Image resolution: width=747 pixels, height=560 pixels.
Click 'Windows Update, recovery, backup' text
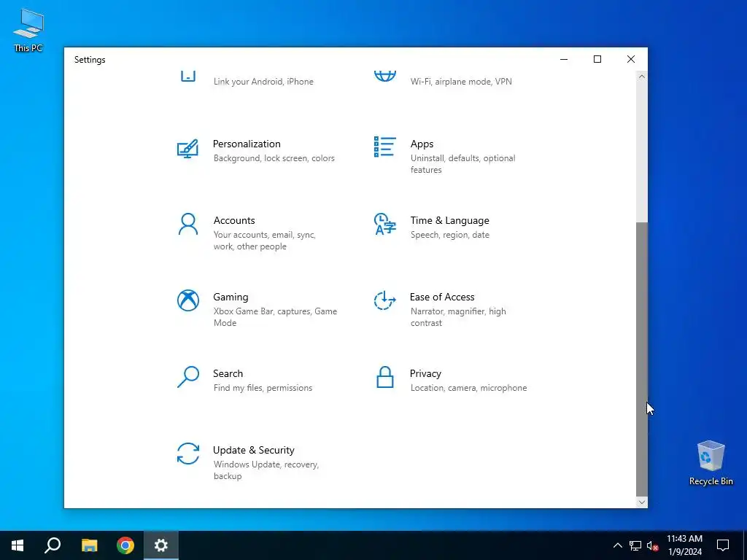266,470
